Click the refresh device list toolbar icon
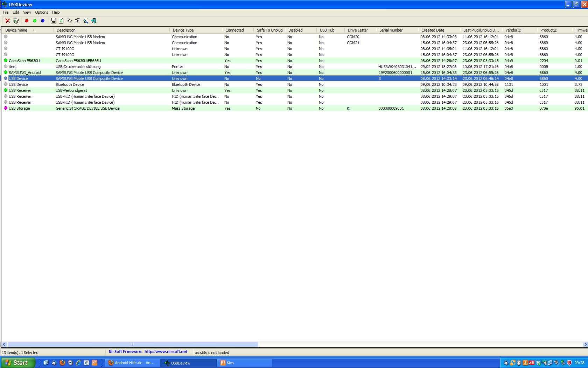This screenshot has height=368, width=588. pos(61,21)
